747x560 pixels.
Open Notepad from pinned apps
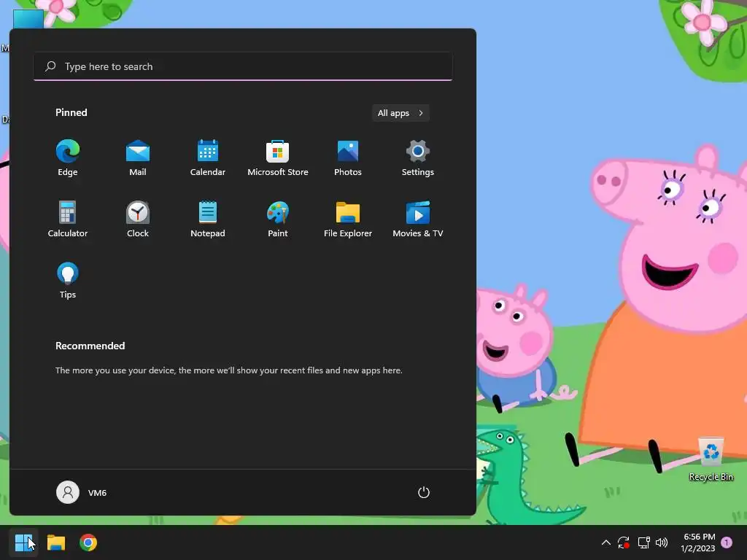(208, 219)
